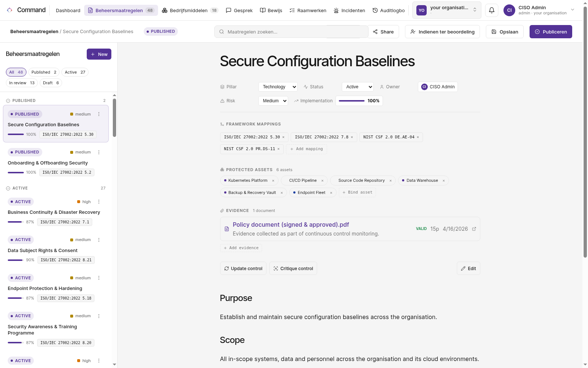Filter list by Draft 6
This screenshot has height=368, width=588.
tap(51, 83)
